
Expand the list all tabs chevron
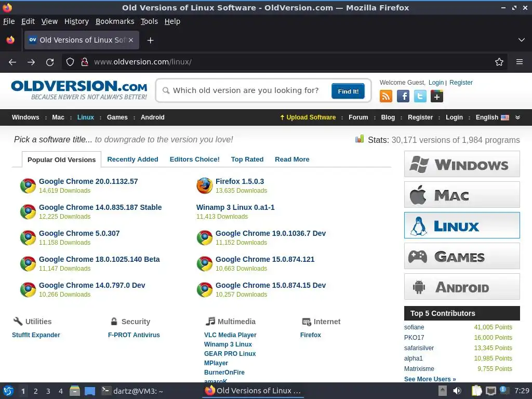point(522,40)
